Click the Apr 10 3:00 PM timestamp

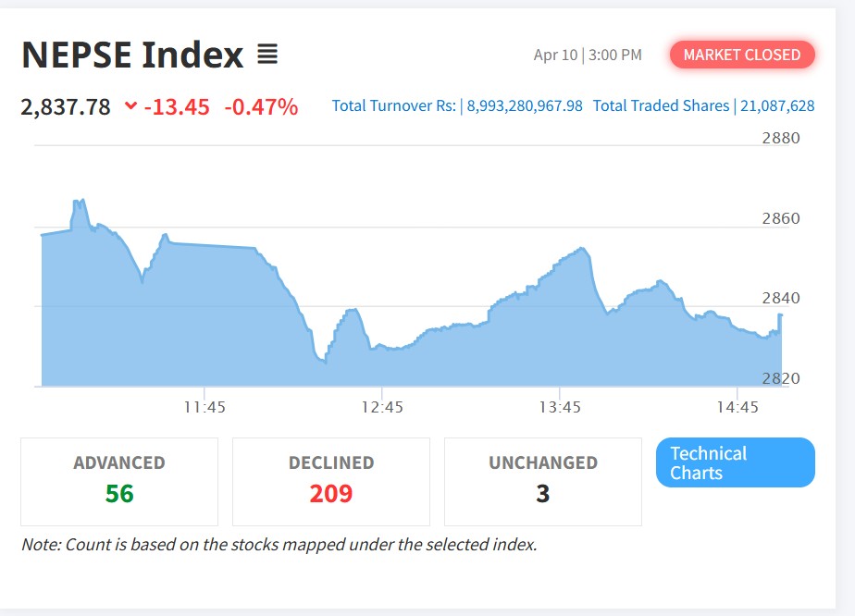588,55
